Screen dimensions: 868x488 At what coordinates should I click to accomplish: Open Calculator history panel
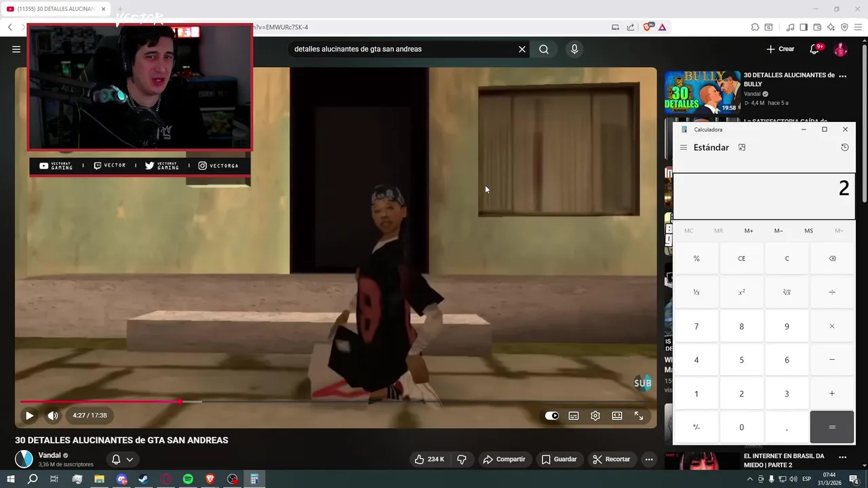[845, 148]
